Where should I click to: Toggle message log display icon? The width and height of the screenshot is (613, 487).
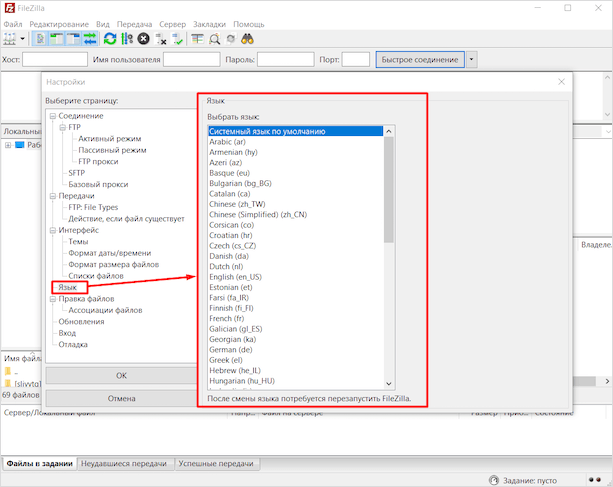(41, 39)
